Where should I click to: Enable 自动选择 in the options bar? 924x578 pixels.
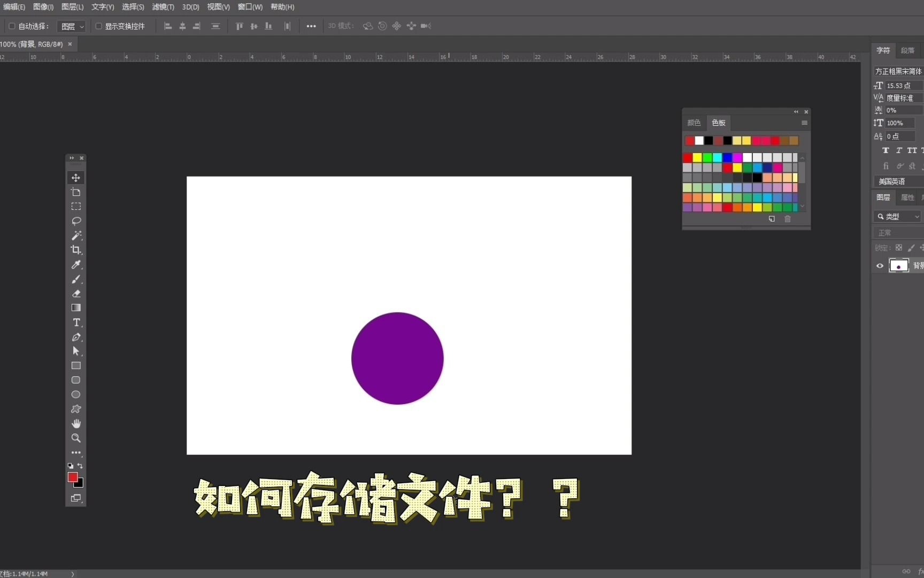coord(11,26)
